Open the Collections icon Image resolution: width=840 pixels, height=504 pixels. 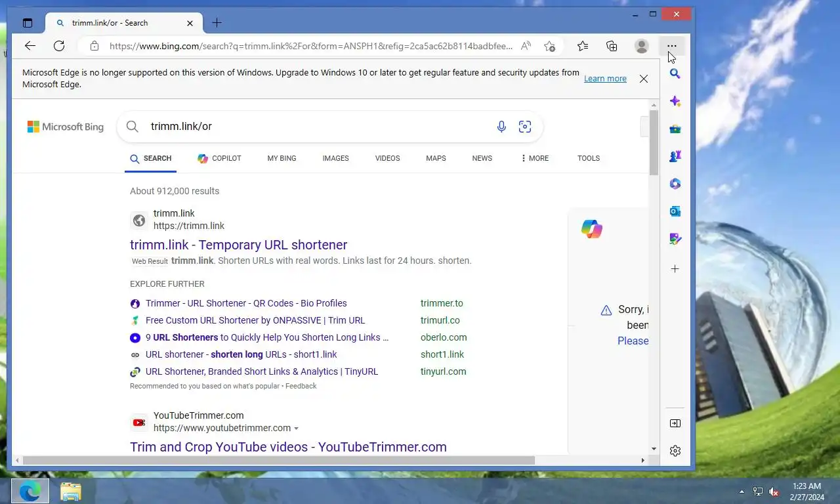pyautogui.click(x=612, y=46)
